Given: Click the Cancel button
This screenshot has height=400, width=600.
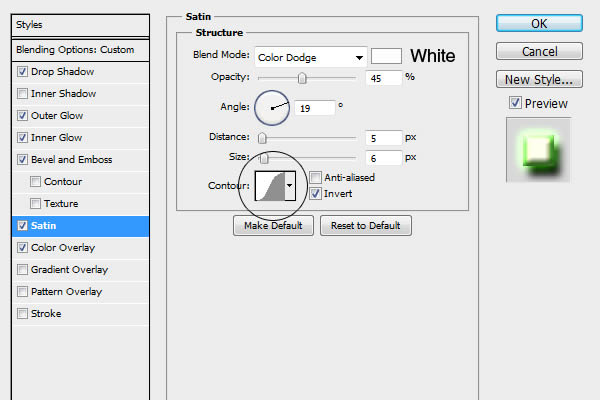Looking at the screenshot, I should (539, 51).
